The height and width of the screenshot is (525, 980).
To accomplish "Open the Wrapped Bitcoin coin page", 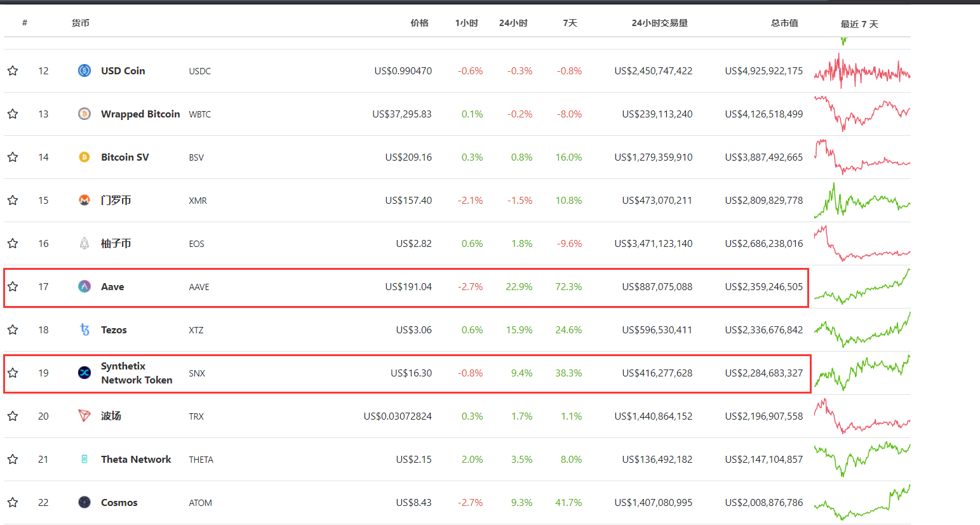I will click(x=140, y=114).
